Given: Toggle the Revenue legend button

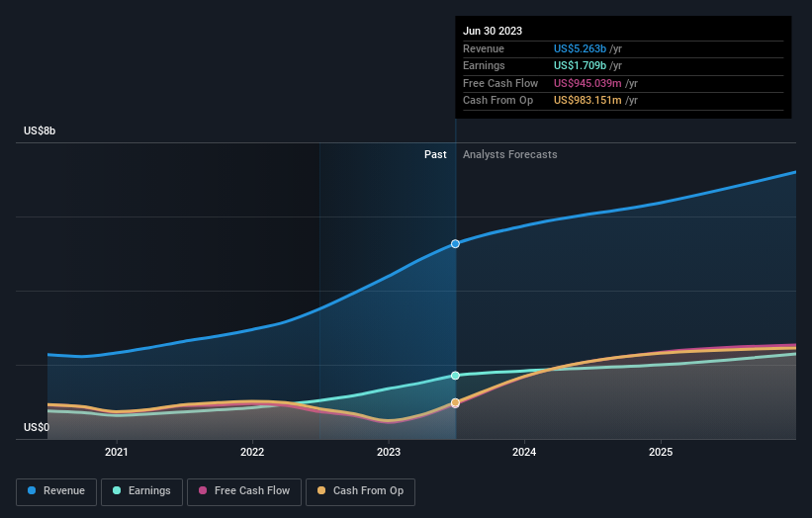Looking at the screenshot, I should (x=56, y=491).
